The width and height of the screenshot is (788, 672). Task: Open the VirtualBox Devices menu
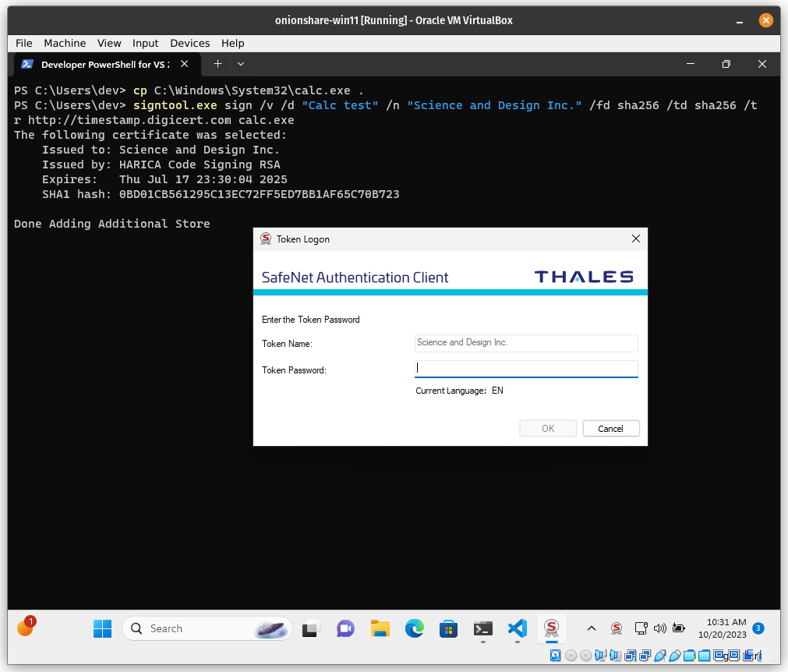coord(190,43)
